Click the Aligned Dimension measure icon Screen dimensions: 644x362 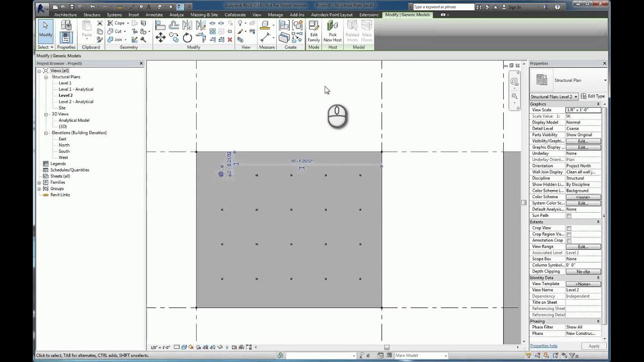point(265,37)
